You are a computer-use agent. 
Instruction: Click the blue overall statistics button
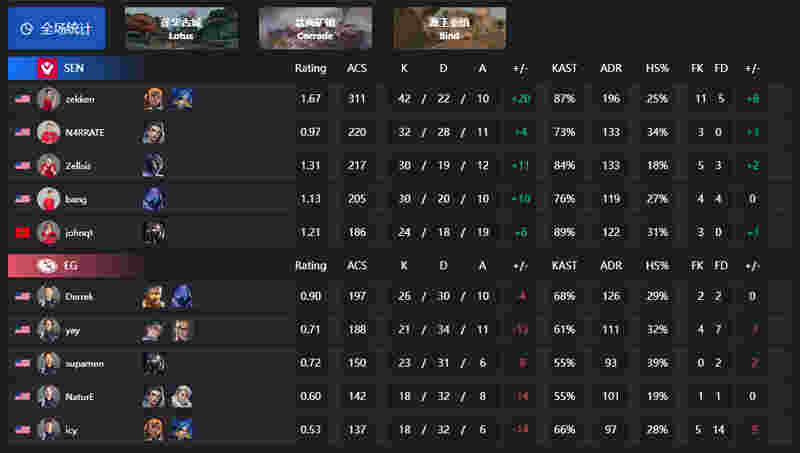click(57, 28)
